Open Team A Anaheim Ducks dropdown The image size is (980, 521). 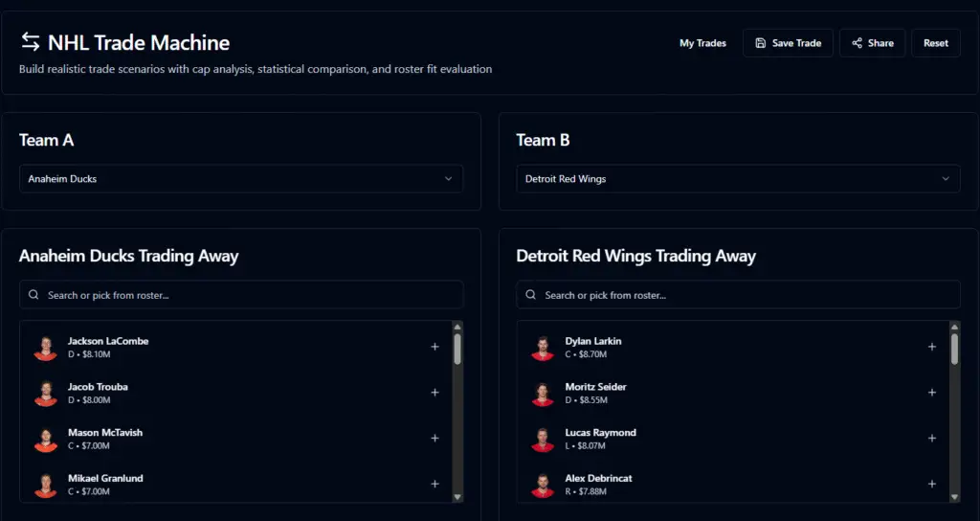(241, 179)
